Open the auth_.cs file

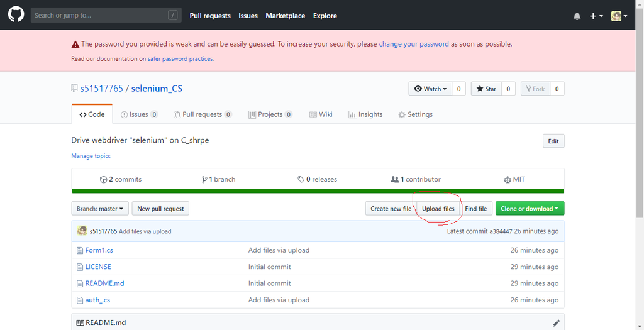[97, 300]
